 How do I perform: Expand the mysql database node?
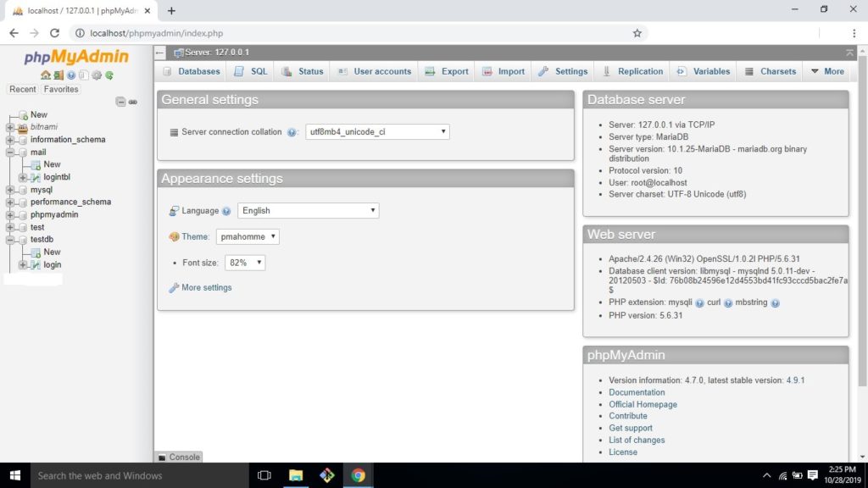coord(10,190)
